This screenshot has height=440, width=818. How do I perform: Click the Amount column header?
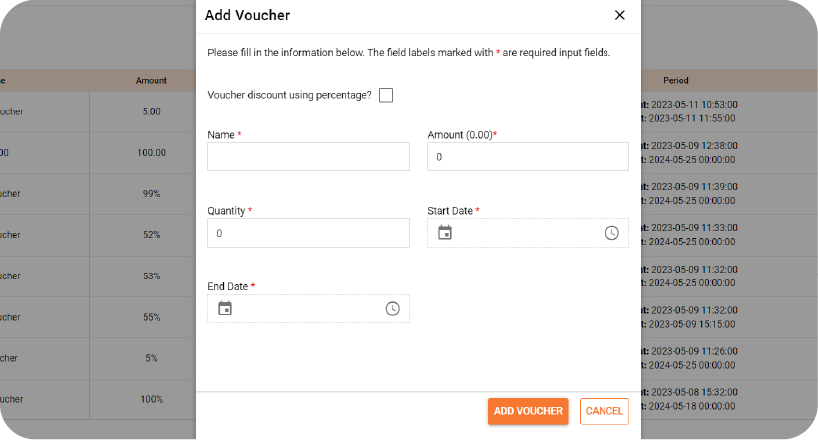[x=151, y=80]
